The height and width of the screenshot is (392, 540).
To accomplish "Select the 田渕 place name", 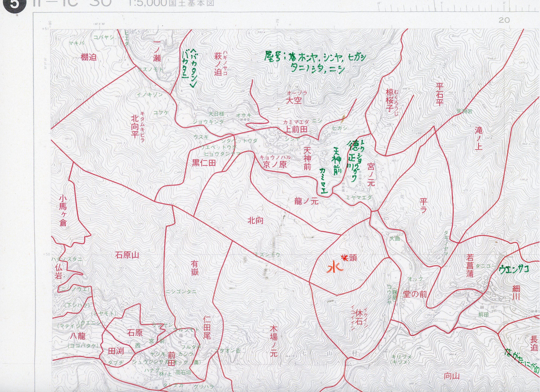I will pyautogui.click(x=116, y=351).
